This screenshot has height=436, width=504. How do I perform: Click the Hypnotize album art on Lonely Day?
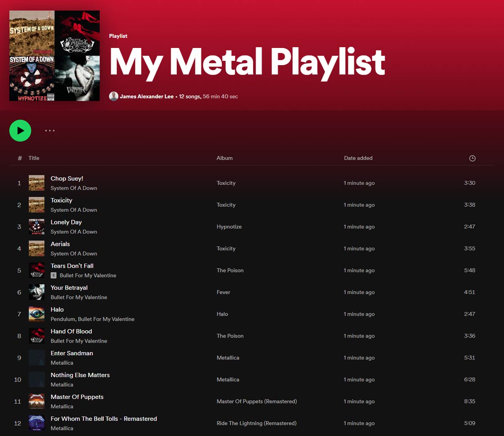pyautogui.click(x=37, y=226)
